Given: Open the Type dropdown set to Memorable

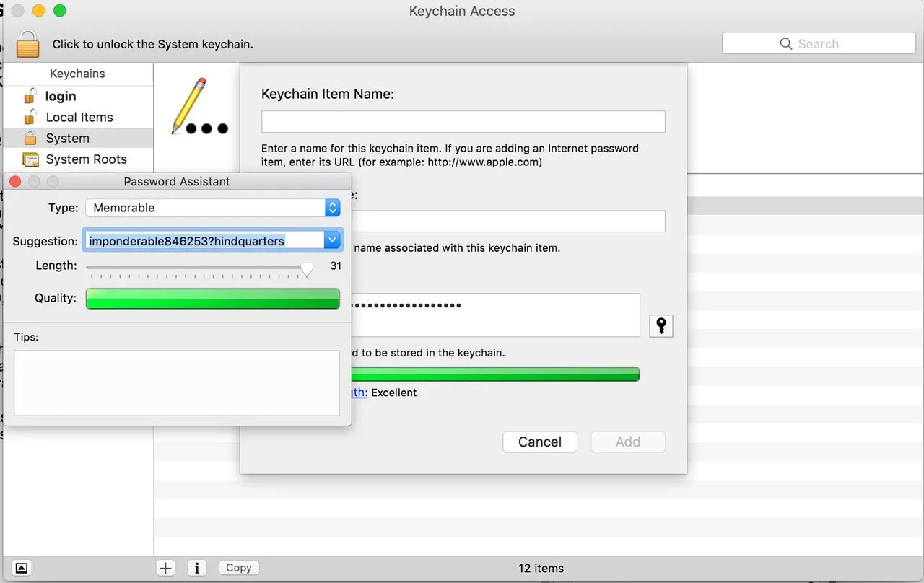Looking at the screenshot, I should point(213,208).
